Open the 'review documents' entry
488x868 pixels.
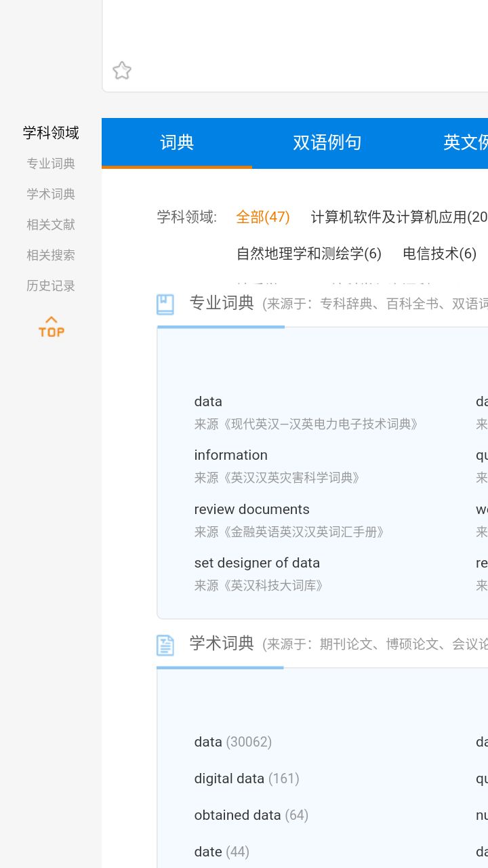[252, 509]
